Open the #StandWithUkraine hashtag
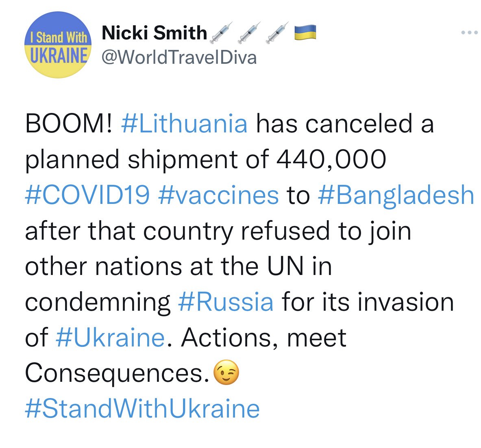Viewport: 481px width, 448px height. click(142, 409)
